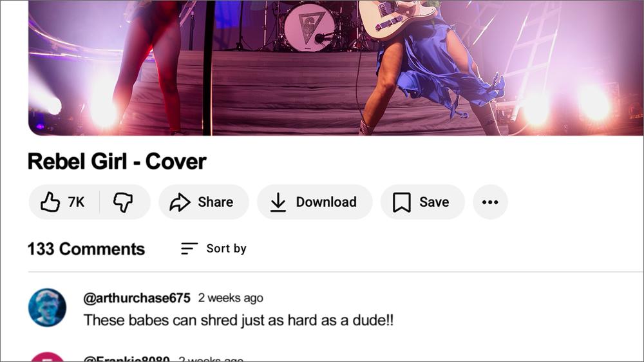Click the thumbs down dislike icon
The image size is (644, 362).
pyautogui.click(x=123, y=202)
